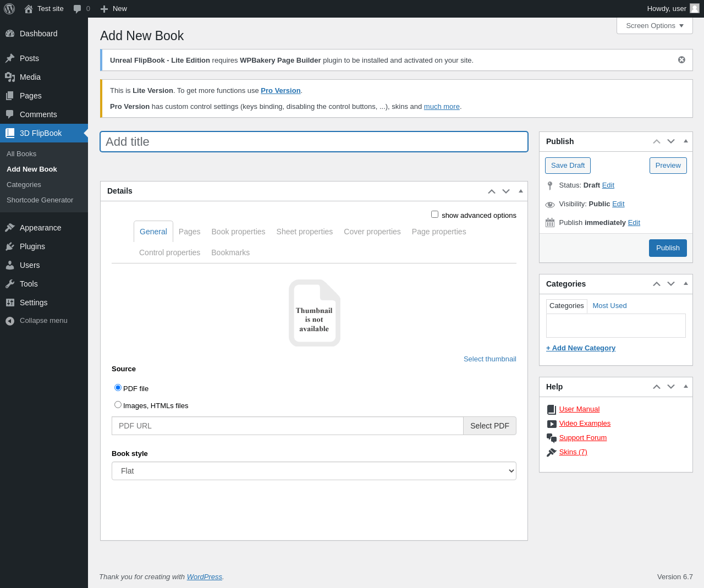The width and height of the screenshot is (704, 588).
Task: Choose Images, HTMLs files as source
Action: click(x=118, y=405)
